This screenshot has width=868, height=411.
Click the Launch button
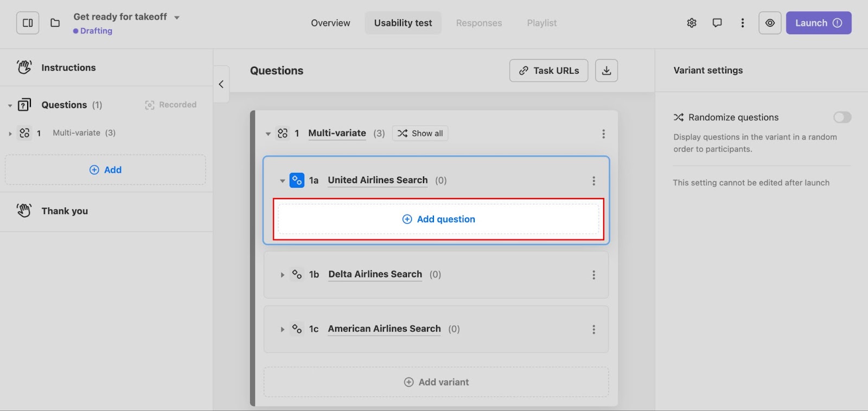click(818, 23)
